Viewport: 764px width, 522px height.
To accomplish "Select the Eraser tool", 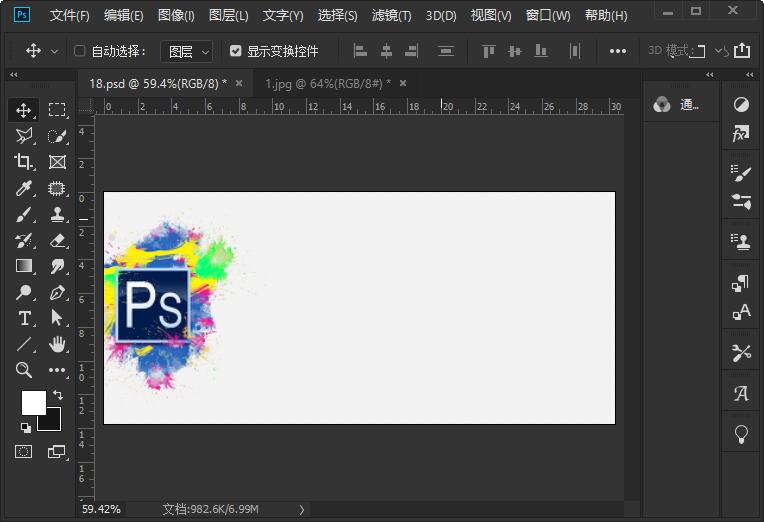I will point(57,240).
